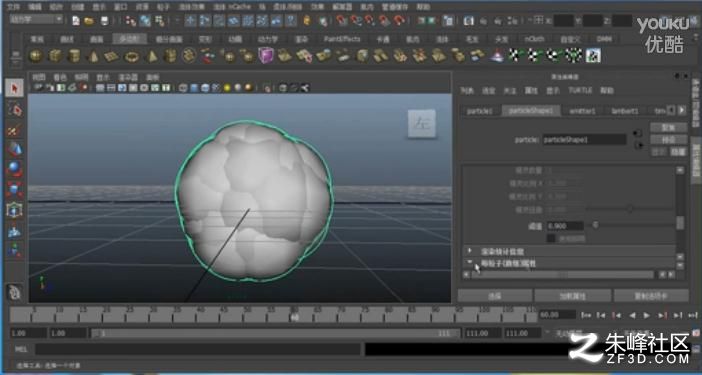The width and height of the screenshot is (702, 375).
Task: Play the animation forward
Action: click(x=646, y=315)
